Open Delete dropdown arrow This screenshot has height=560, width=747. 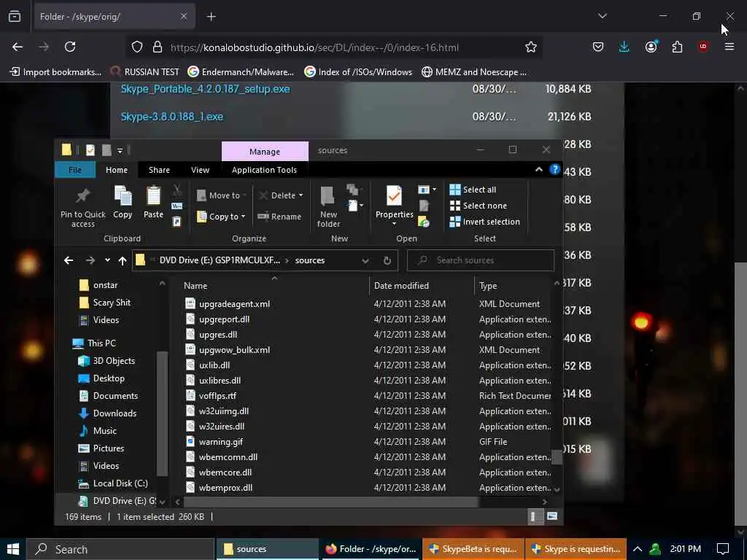pos(301,195)
